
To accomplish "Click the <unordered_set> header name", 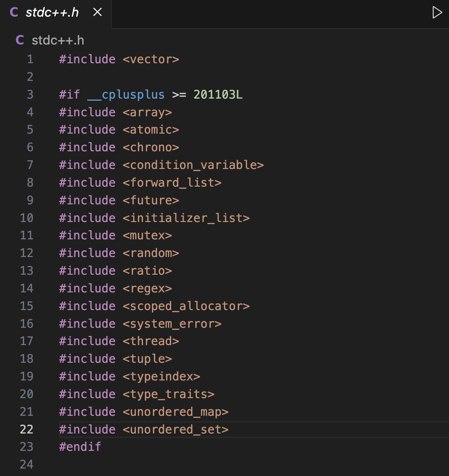I will 176,429.
